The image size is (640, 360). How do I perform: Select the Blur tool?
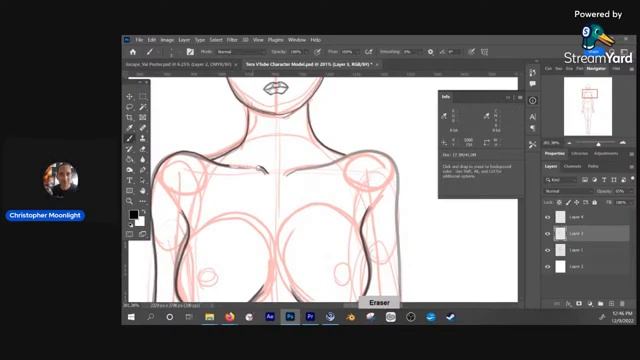[x=142, y=160]
